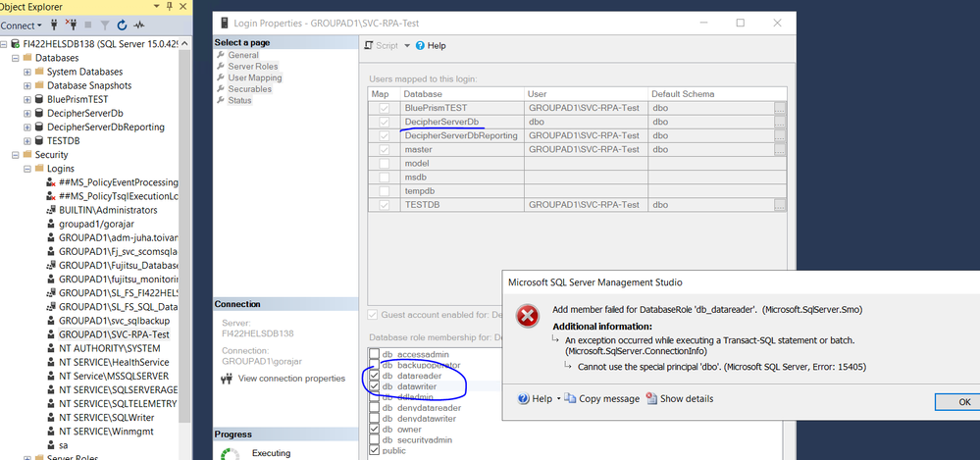Toggle the db_accessadmin role checkbox
This screenshot has width=980, height=460.
coord(375,354)
